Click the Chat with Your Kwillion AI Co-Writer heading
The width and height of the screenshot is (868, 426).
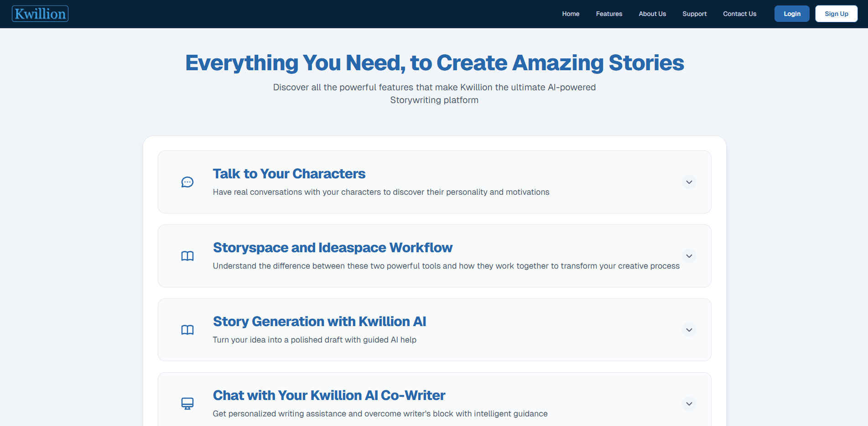coord(329,395)
